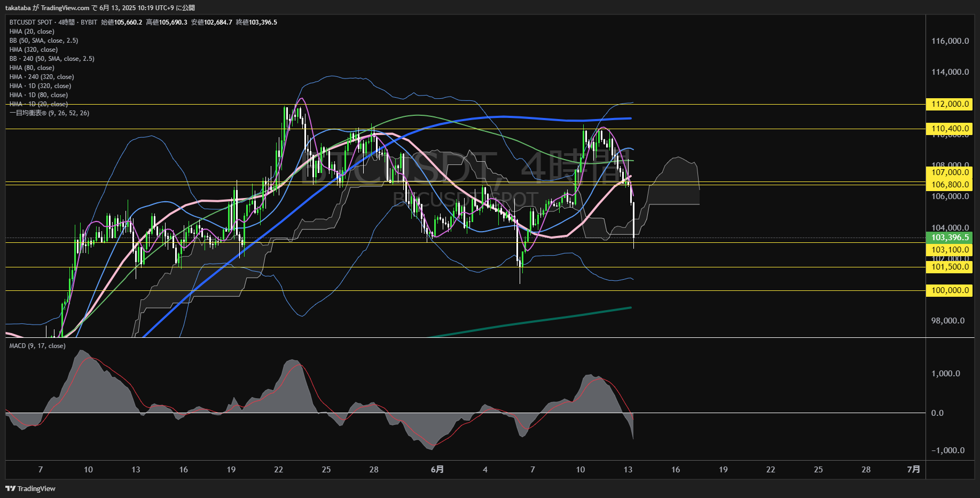Click the 98,000.0 price axis label
980x498 pixels.
pyautogui.click(x=948, y=321)
